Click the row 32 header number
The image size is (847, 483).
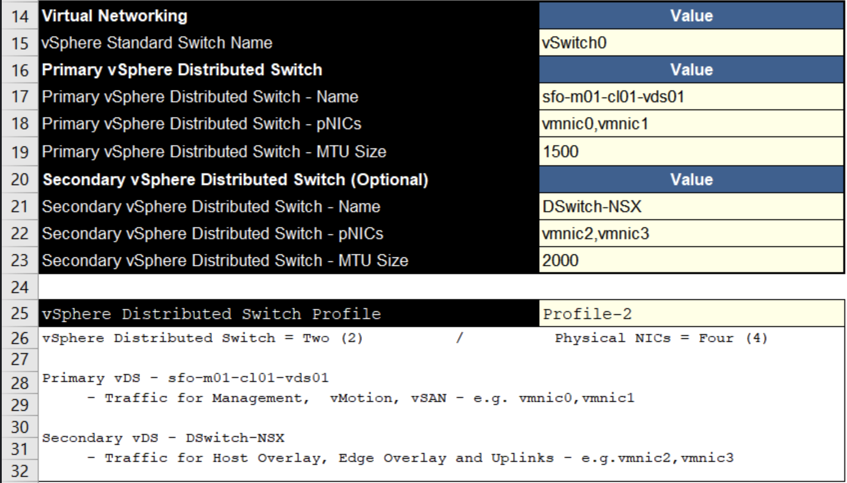pyautogui.click(x=18, y=471)
